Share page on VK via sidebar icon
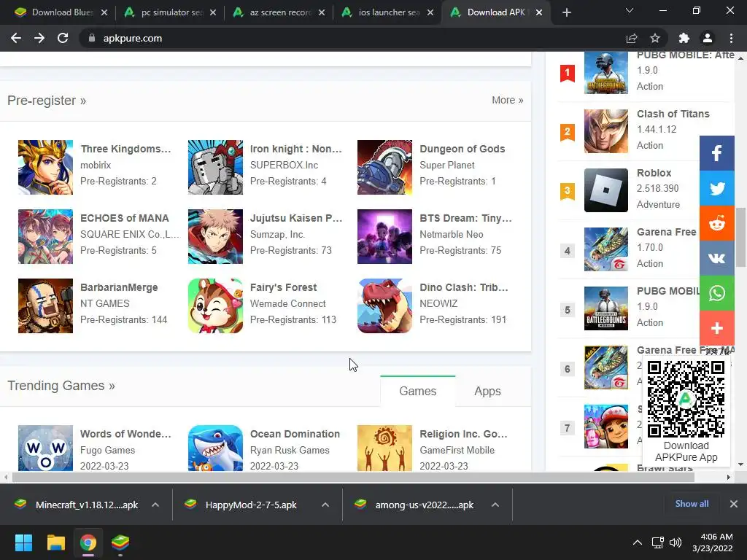 (716, 258)
